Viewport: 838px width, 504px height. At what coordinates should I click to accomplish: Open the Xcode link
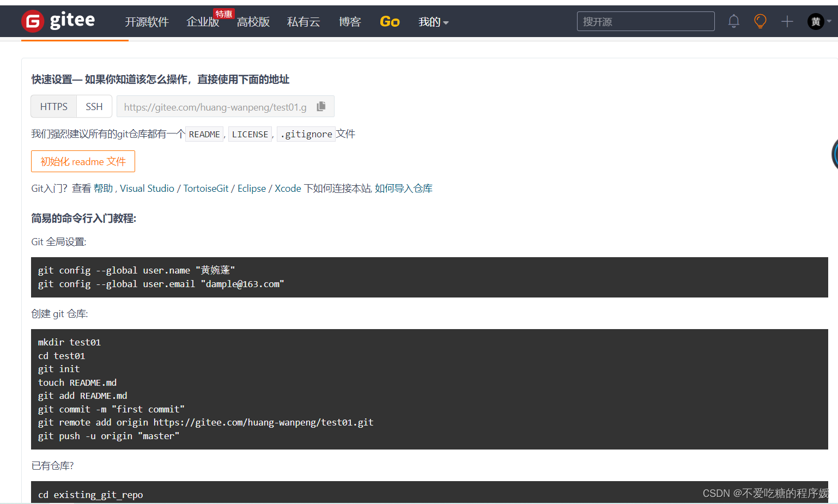[288, 189]
